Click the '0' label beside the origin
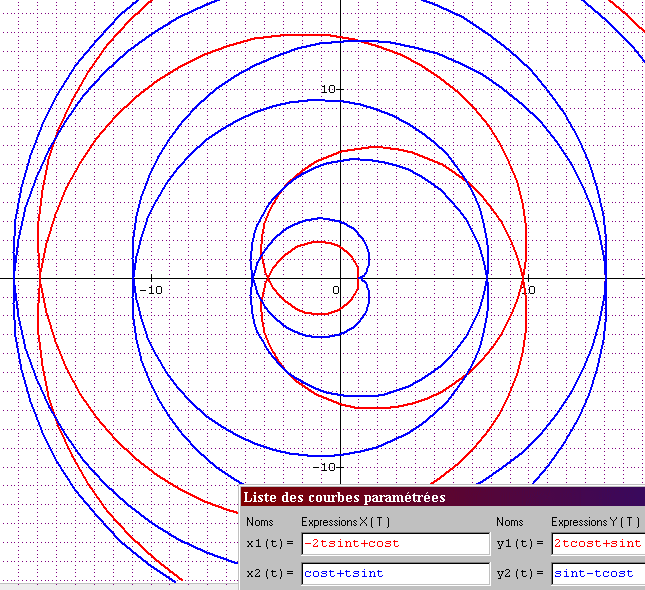 (335, 290)
